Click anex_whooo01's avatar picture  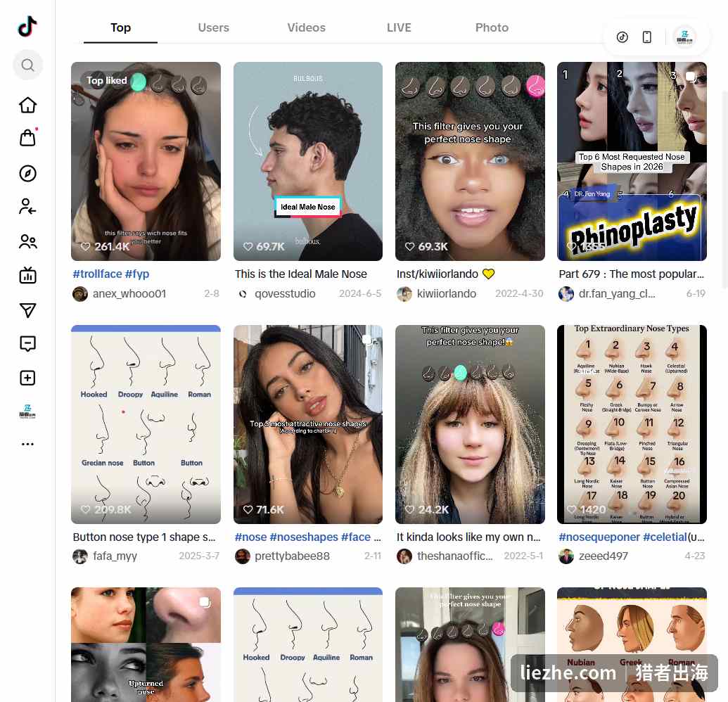pos(80,294)
